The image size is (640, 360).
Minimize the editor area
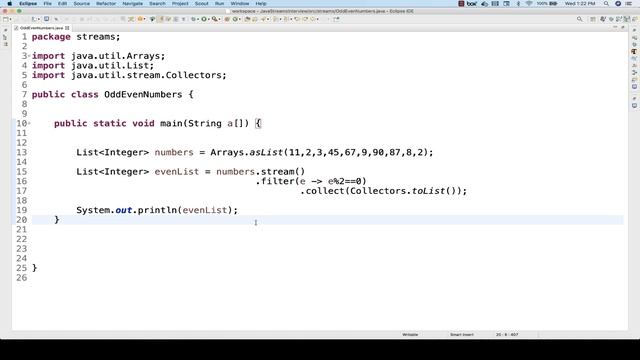pyautogui.click(x=615, y=27)
